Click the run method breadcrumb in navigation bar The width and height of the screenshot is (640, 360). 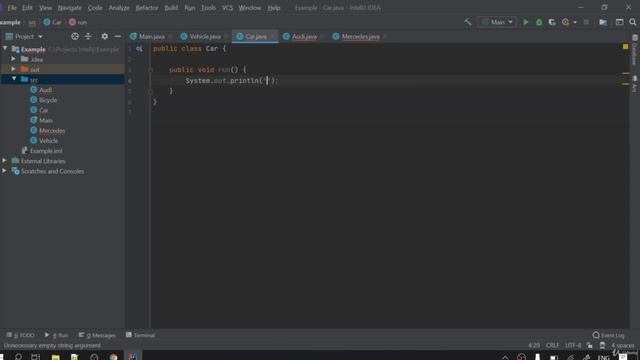pyautogui.click(x=78, y=22)
